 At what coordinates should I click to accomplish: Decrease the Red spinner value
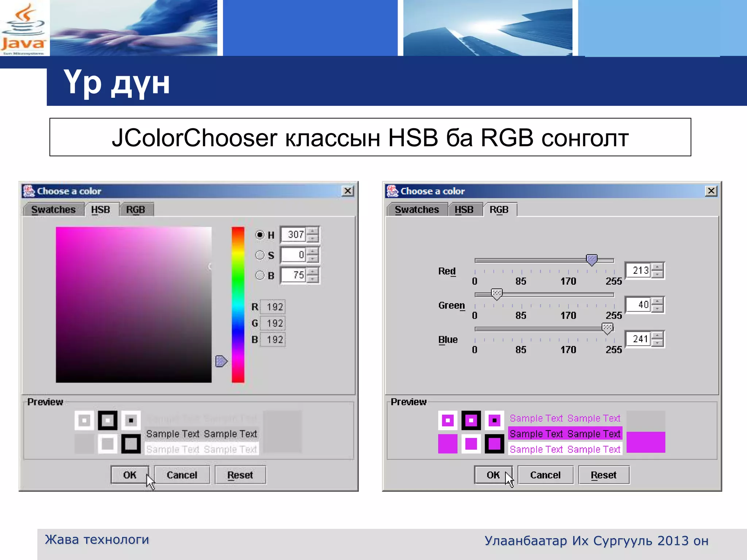[x=657, y=275]
